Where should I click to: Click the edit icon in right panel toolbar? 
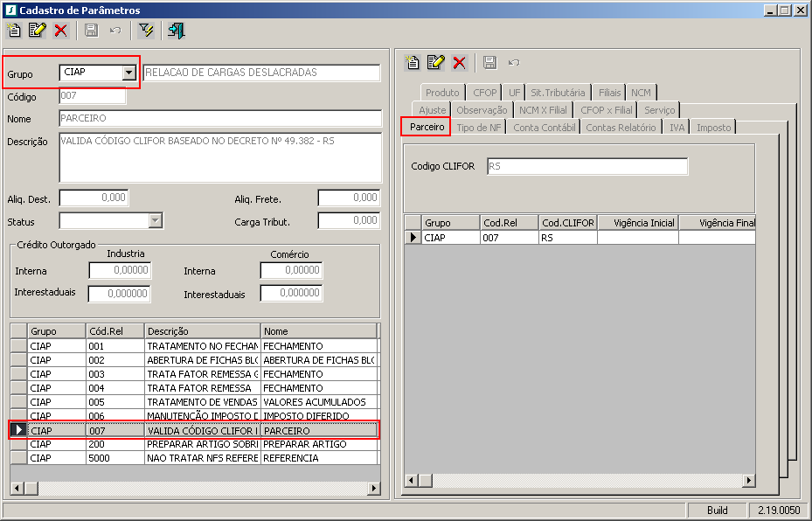pyautogui.click(x=436, y=62)
